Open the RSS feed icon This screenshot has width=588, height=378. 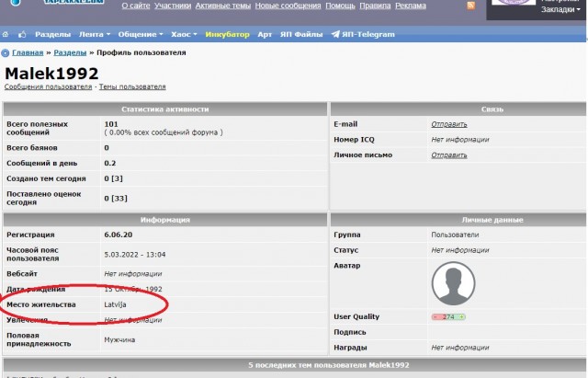coord(470,6)
